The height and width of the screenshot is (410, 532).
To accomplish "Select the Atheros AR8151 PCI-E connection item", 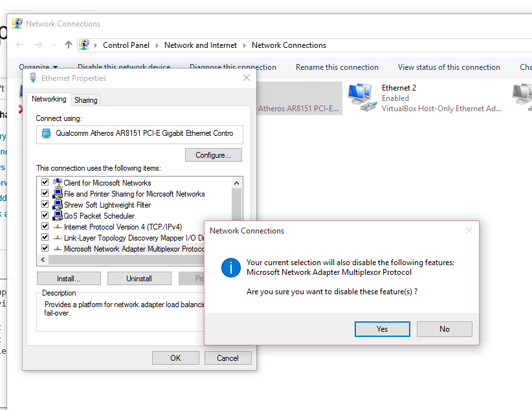I will pos(299,98).
